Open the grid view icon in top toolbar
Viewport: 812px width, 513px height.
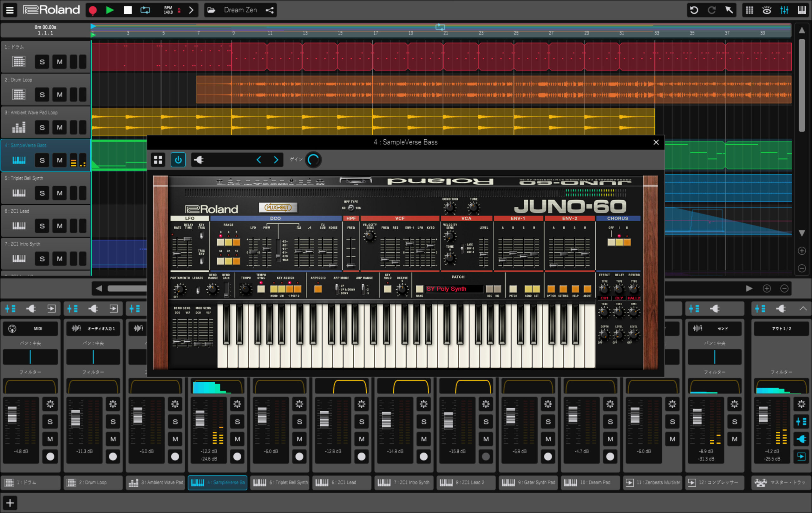point(749,10)
